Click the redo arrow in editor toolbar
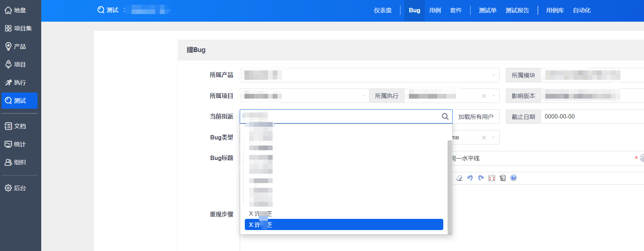The width and height of the screenshot is (644, 251). [481, 178]
